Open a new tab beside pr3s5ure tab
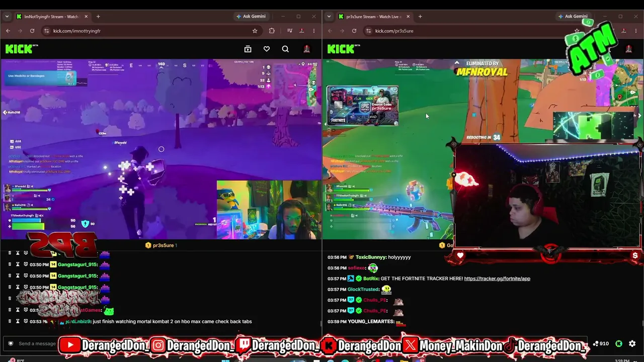The height and width of the screenshot is (362, 644). point(420,17)
